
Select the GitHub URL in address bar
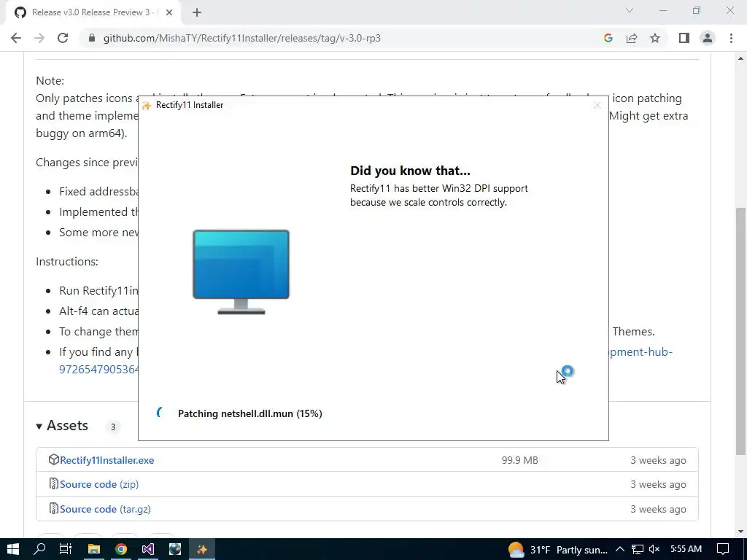click(242, 38)
